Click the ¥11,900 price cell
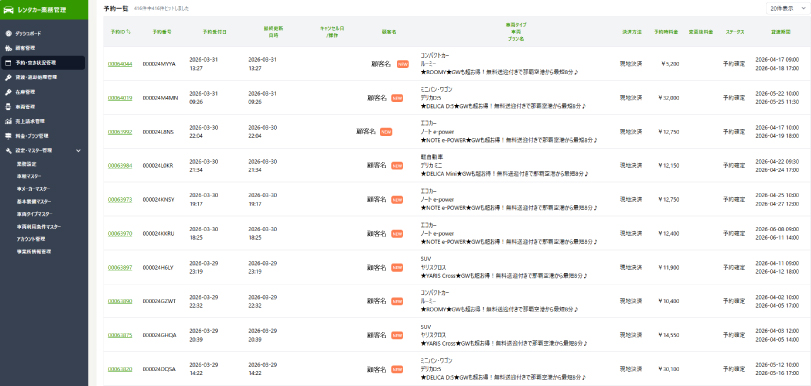The height and width of the screenshot is (386, 811). coord(669,268)
